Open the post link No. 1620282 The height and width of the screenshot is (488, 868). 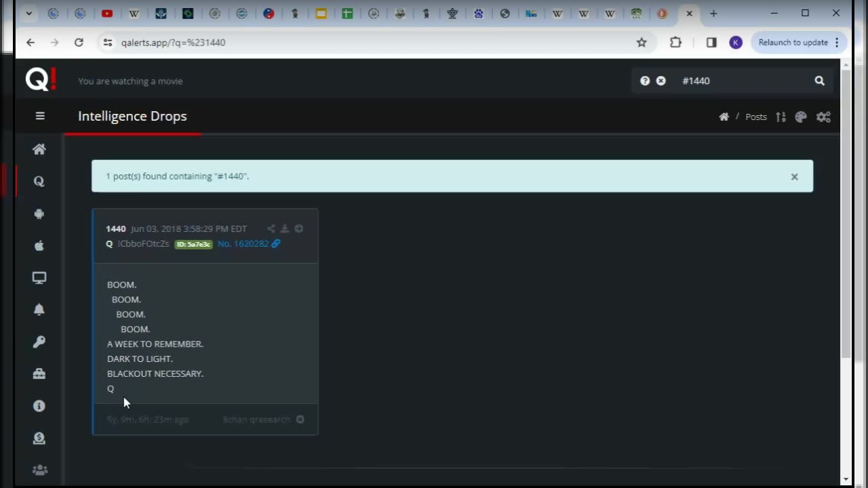pos(243,243)
